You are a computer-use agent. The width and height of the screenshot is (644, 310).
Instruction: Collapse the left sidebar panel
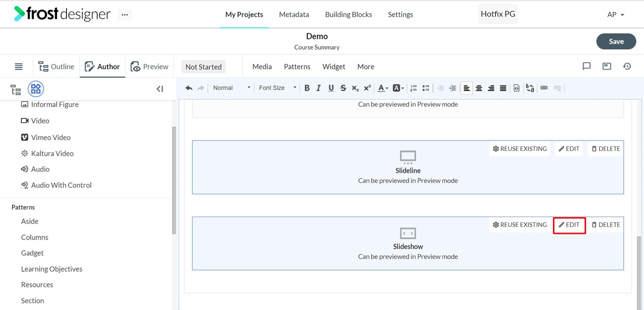pyautogui.click(x=160, y=89)
